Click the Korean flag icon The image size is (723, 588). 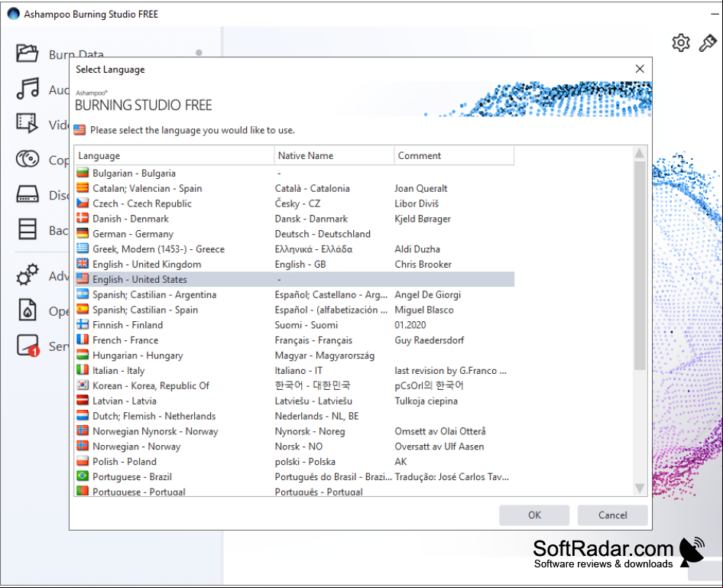click(83, 385)
